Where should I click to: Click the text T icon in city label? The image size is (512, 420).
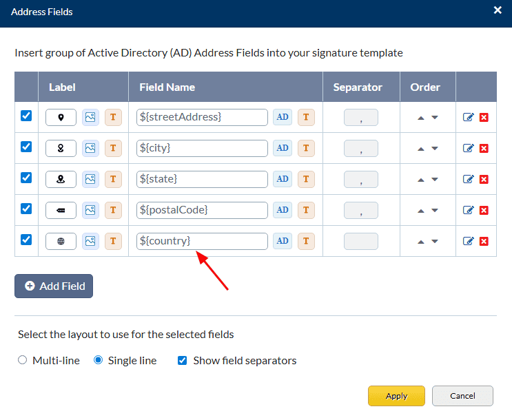pyautogui.click(x=113, y=148)
